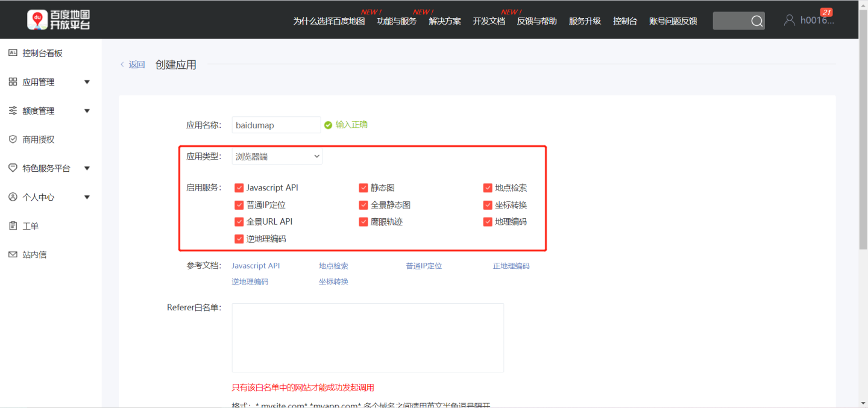Toggle the 鹰眼轨迹 service checkbox
Viewport: 868px width, 408px height.
coord(363,222)
